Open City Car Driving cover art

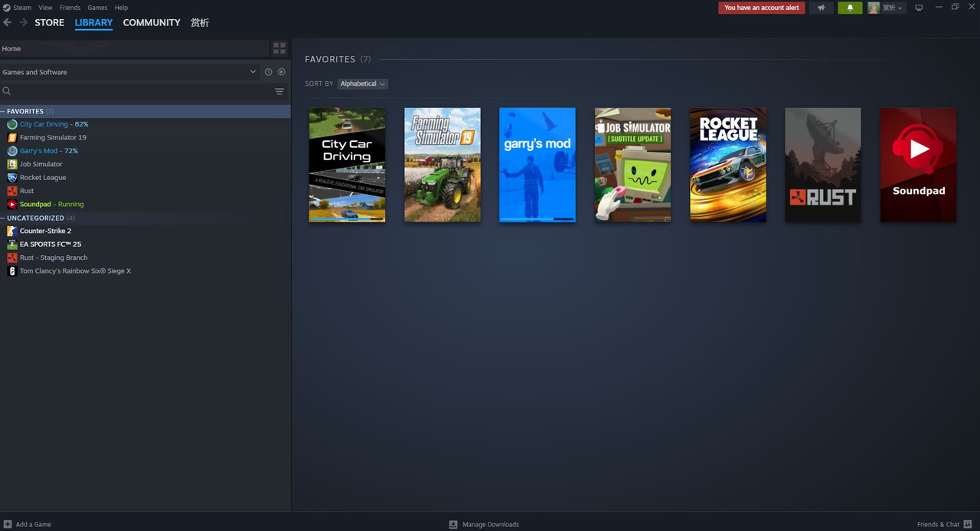(347, 165)
